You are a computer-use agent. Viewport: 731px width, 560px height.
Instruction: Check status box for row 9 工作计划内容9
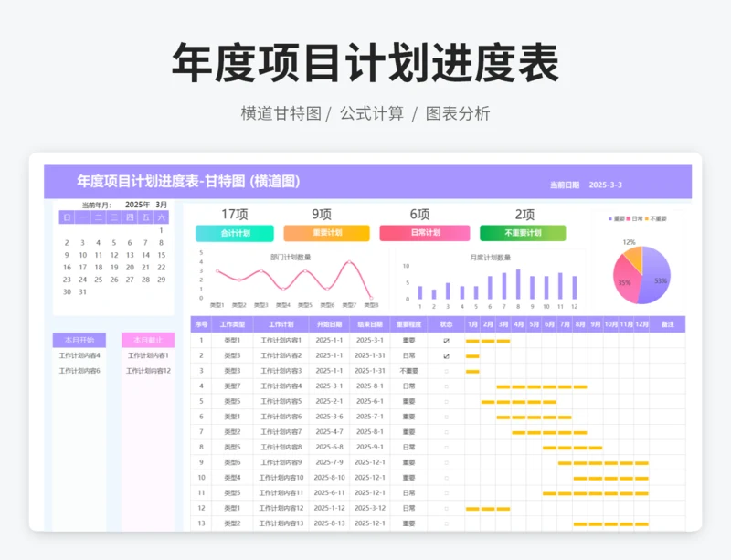pos(446,462)
